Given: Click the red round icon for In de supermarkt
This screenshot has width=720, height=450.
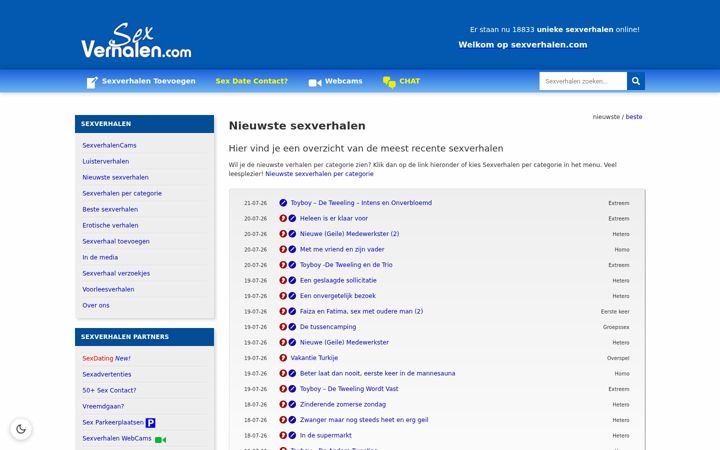Looking at the screenshot, I should point(283,435).
